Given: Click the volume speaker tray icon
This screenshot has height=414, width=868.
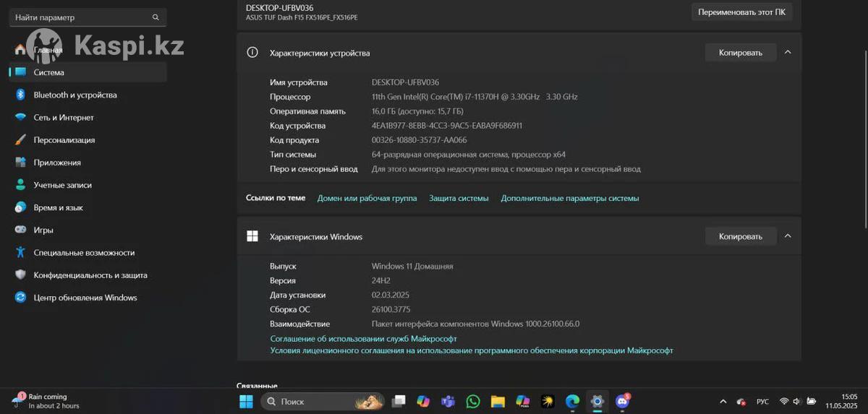Looking at the screenshot, I should coord(797,401).
